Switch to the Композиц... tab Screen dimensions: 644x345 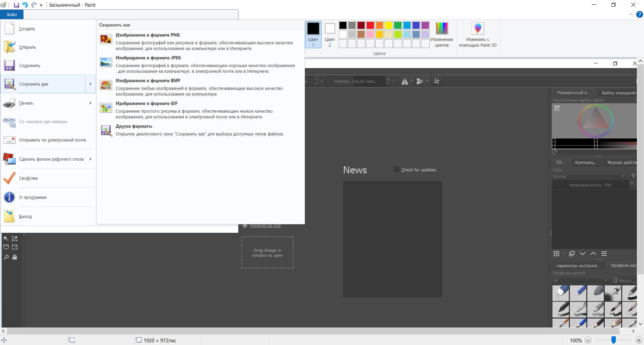pyautogui.click(x=586, y=162)
